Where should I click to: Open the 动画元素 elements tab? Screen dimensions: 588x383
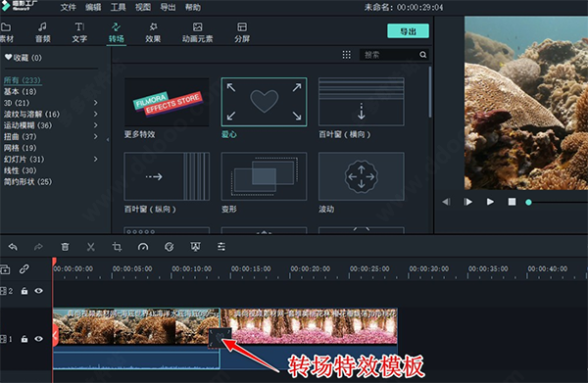pos(198,32)
